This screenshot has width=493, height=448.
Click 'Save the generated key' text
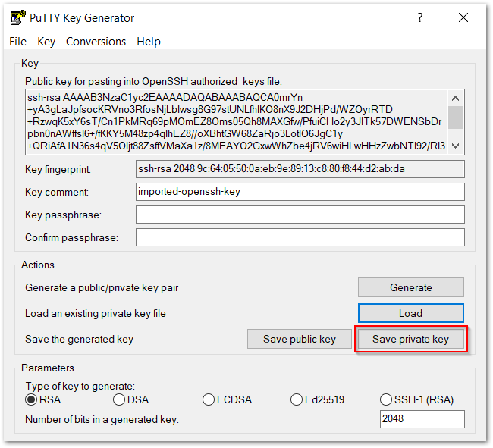(79, 340)
